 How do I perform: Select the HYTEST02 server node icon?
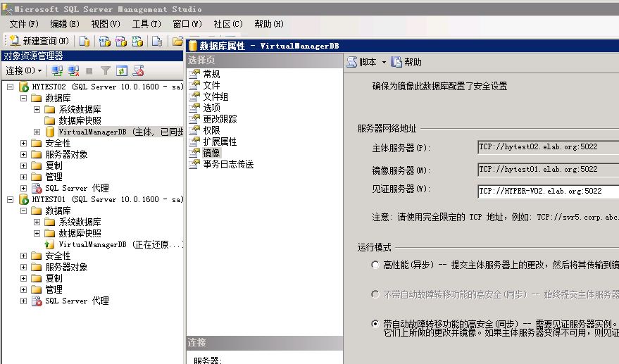click(x=24, y=87)
